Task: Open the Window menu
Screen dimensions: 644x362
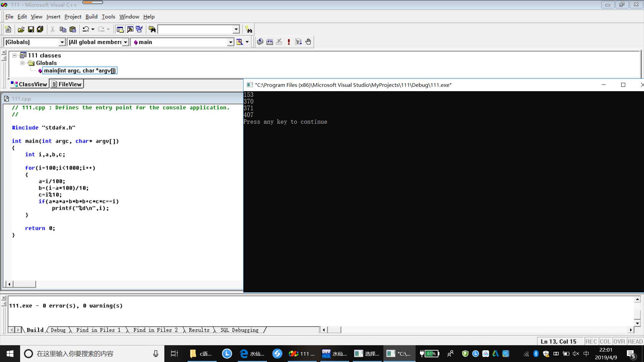Action: pos(129,17)
